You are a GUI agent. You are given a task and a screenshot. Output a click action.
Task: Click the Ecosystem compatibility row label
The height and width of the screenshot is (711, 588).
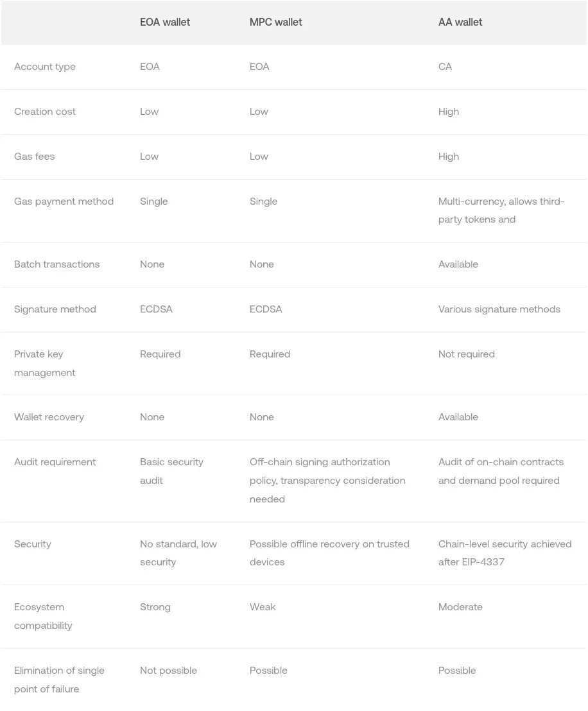coord(43,616)
